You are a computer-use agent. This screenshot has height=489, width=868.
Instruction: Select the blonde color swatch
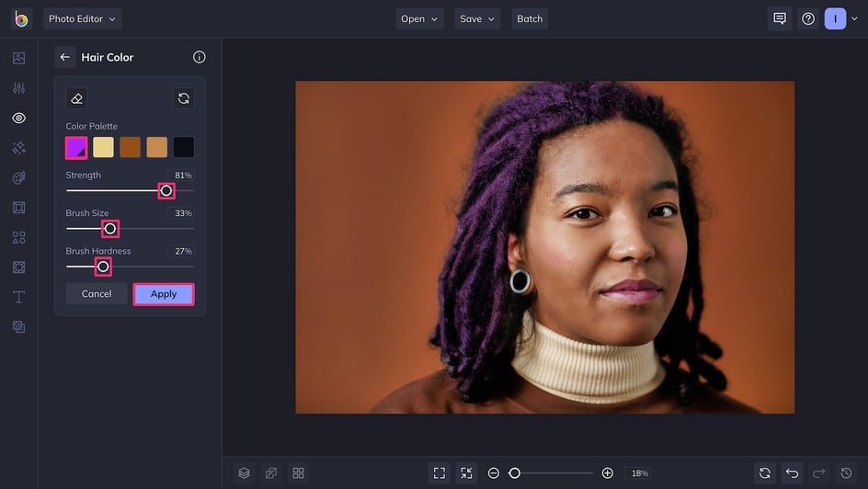[103, 148]
